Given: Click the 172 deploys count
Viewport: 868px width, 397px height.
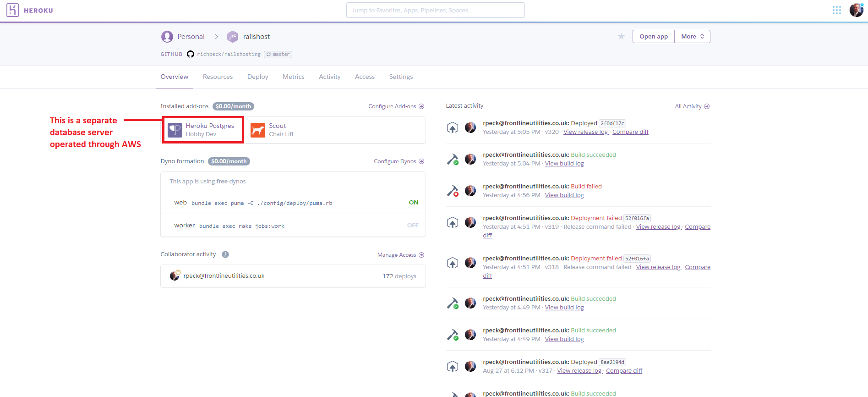Looking at the screenshot, I should [399, 276].
